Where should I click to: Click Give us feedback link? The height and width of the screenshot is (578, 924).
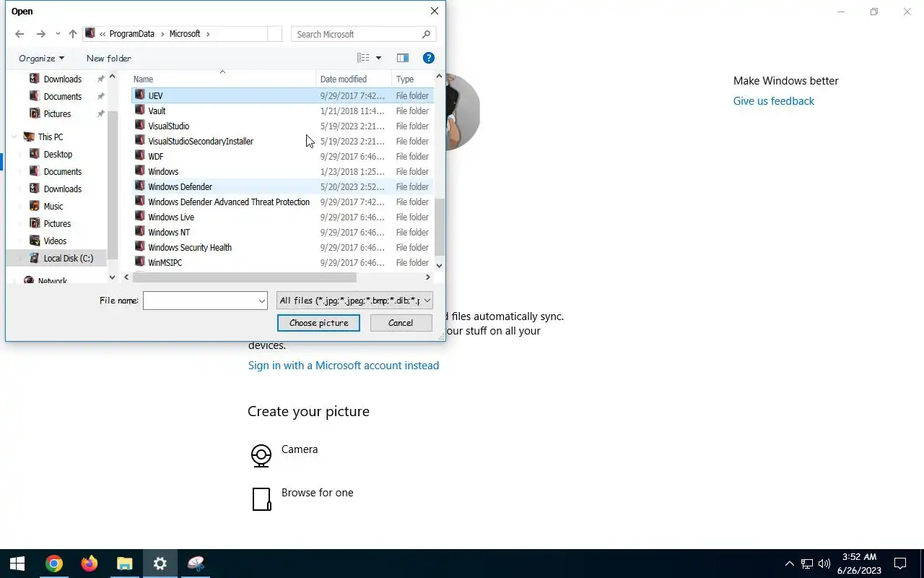[773, 101]
